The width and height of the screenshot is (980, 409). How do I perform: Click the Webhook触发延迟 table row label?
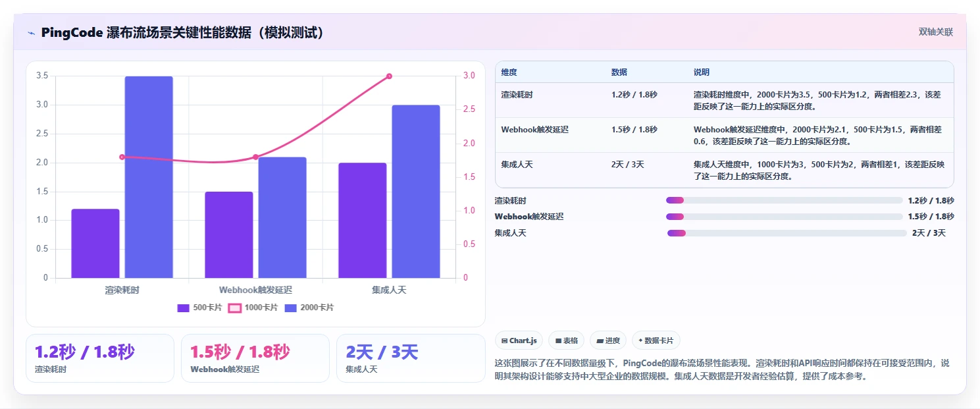point(535,130)
